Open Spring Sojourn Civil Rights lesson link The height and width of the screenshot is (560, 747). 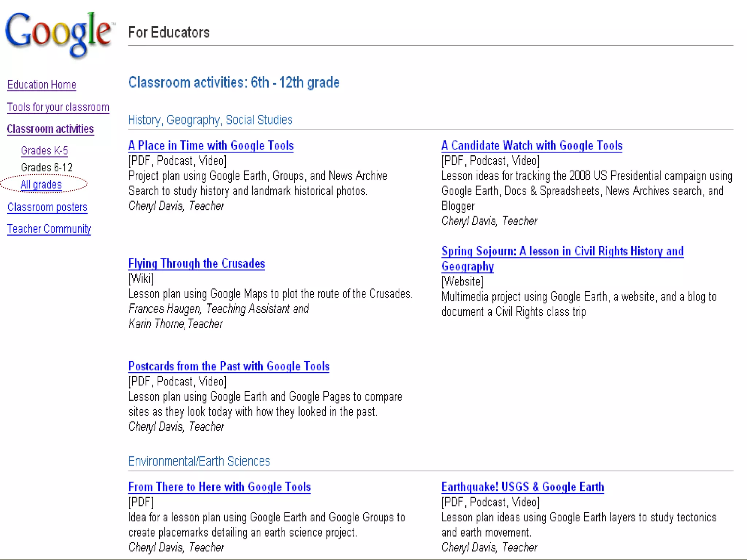click(x=562, y=258)
